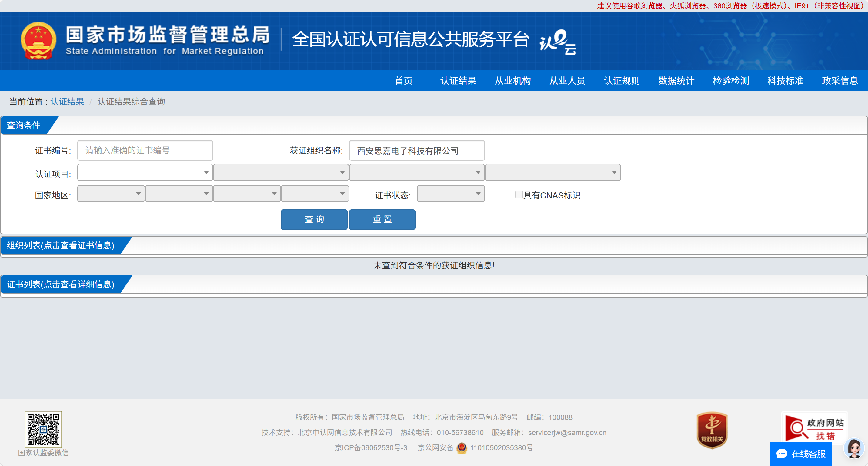The height and width of the screenshot is (466, 868).
Task: Click the 认云 cloud logo icon
Action: coord(558,42)
